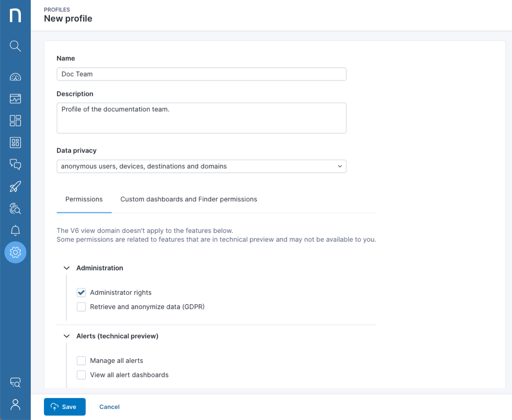Uncheck Administrator rights
The image size is (512, 420).
(x=81, y=292)
